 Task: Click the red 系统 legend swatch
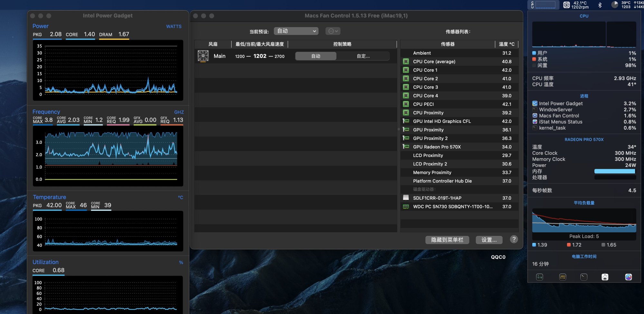[x=534, y=59]
